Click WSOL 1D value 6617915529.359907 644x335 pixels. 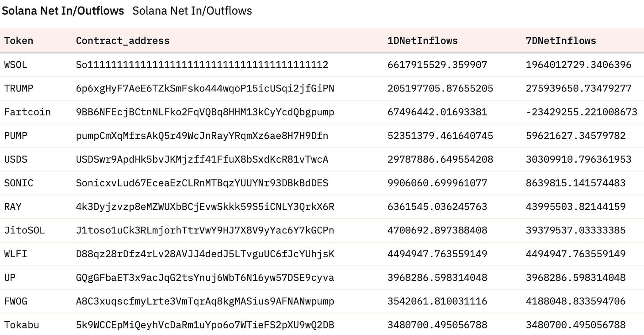tap(437, 65)
